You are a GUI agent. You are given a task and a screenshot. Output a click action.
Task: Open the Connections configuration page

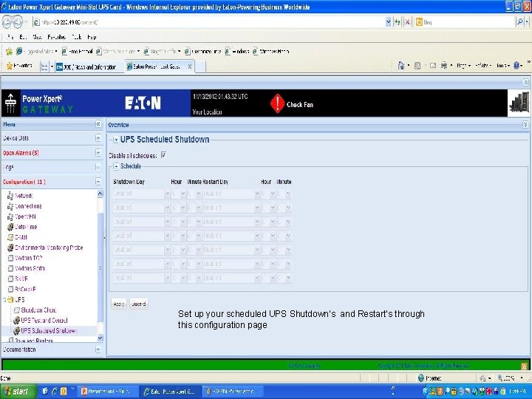tap(28, 206)
